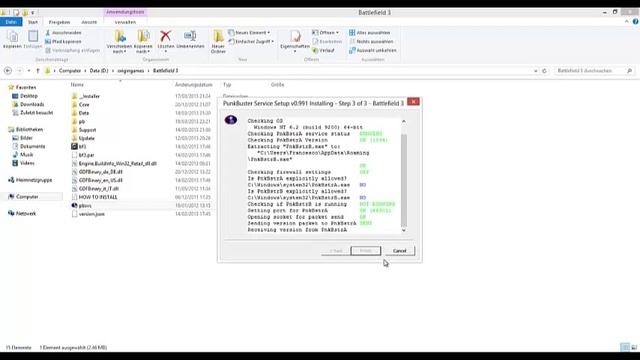Open the quick access toolbar dropdown
640x360 pixels.
pyautogui.click(x=33, y=13)
